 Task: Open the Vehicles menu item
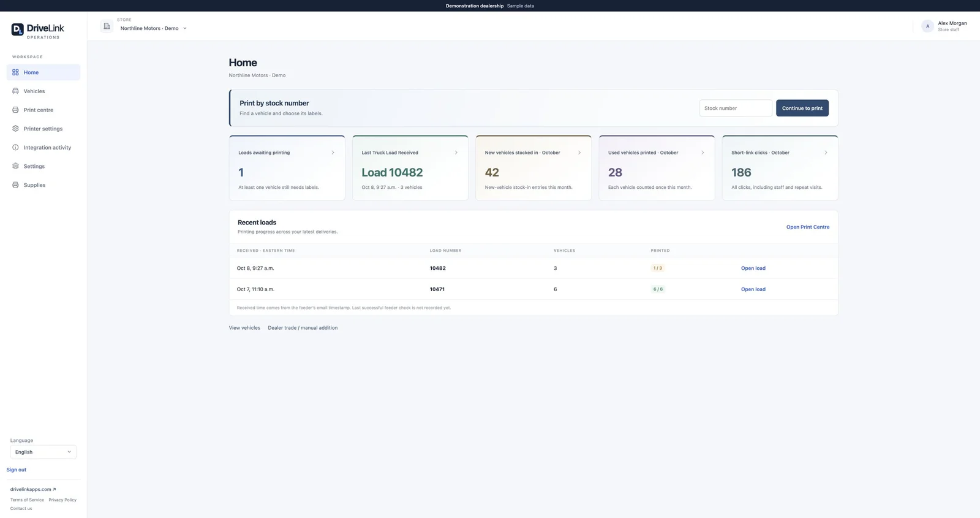point(43,91)
